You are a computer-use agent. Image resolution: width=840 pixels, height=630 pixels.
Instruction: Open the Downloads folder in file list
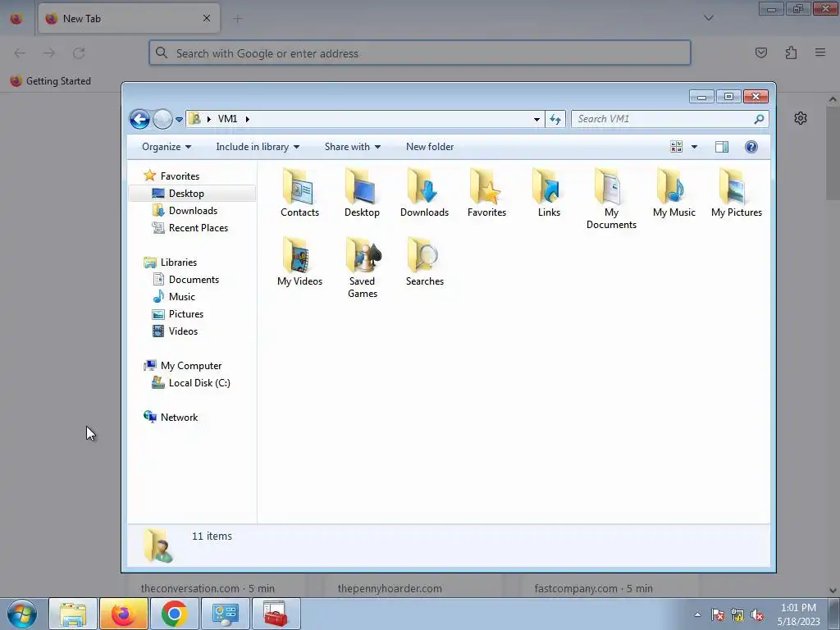pyautogui.click(x=424, y=193)
